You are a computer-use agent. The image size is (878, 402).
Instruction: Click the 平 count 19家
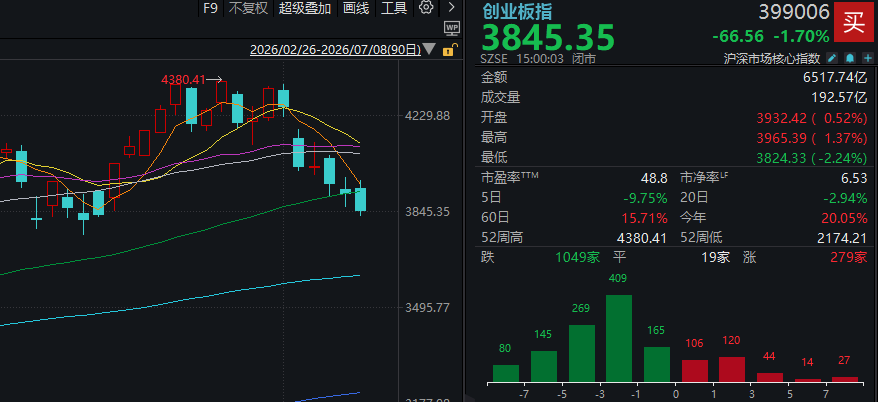[x=716, y=258]
